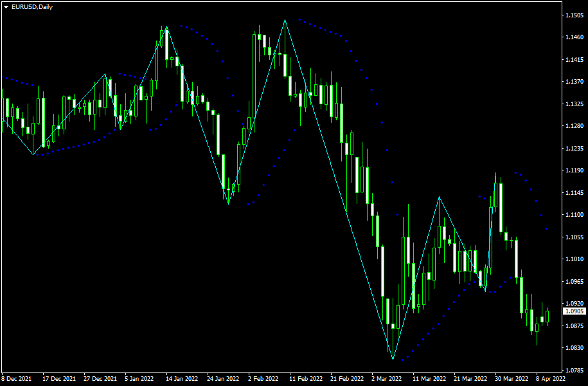
Task: Click the 5 Jan 2022 date label
Action: coord(139,378)
